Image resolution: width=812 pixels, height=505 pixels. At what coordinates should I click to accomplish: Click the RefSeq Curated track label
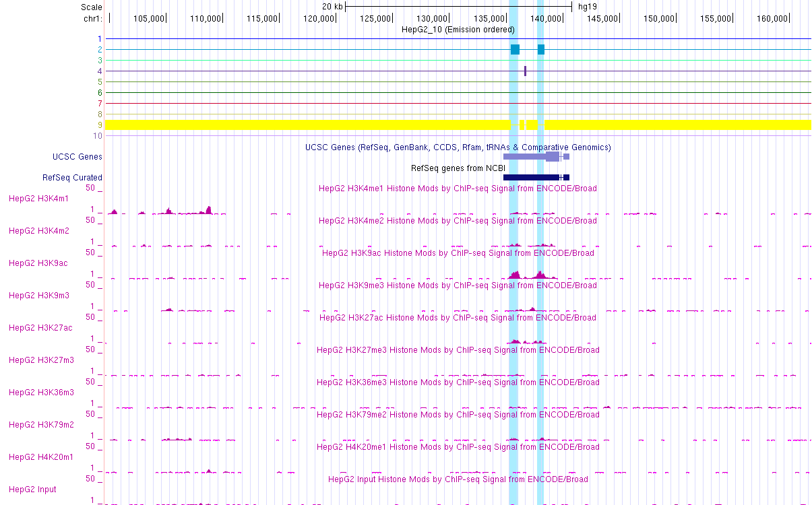[x=73, y=178]
